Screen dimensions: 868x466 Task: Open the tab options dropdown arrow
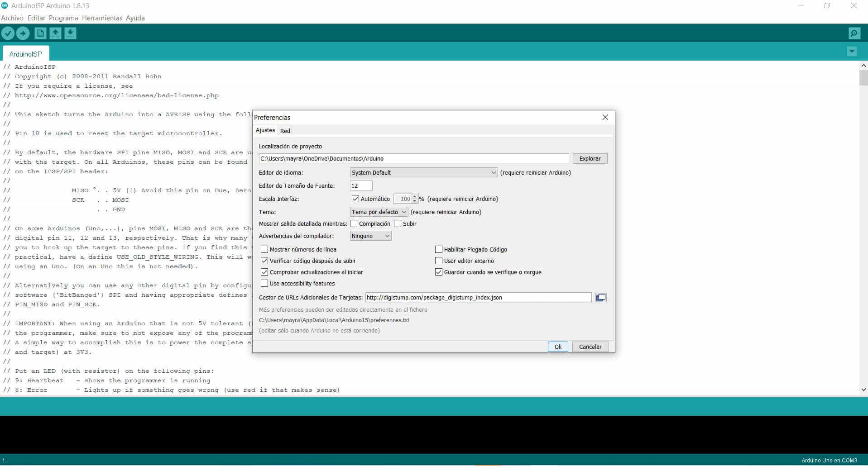click(x=852, y=51)
